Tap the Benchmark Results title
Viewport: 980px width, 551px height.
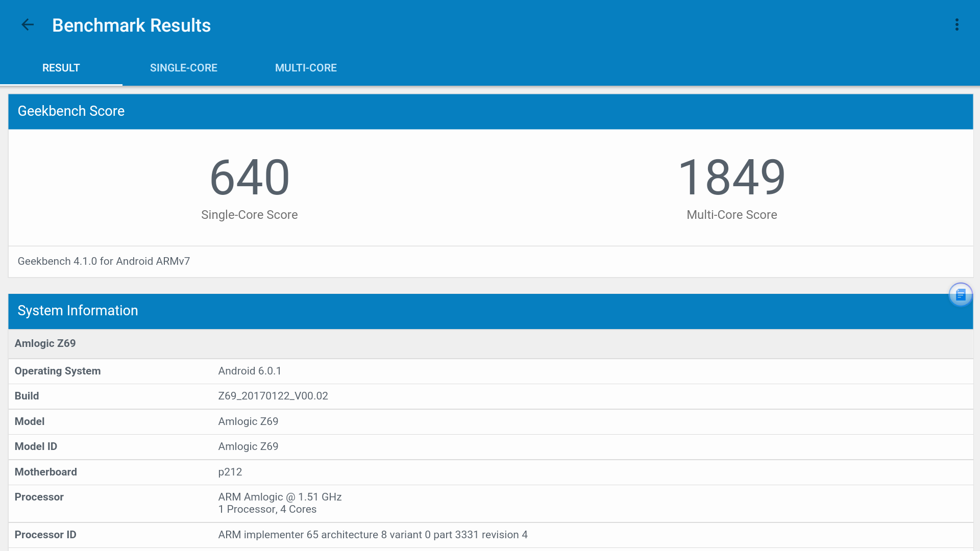(x=131, y=25)
